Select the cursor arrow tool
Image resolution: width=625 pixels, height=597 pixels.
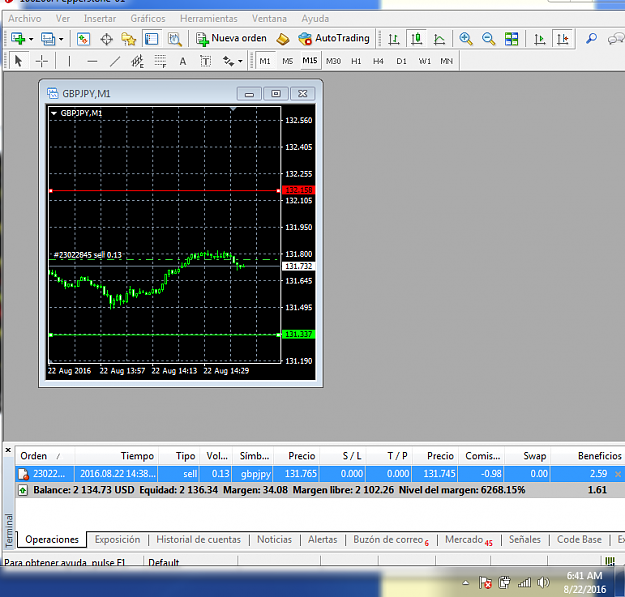[x=18, y=61]
